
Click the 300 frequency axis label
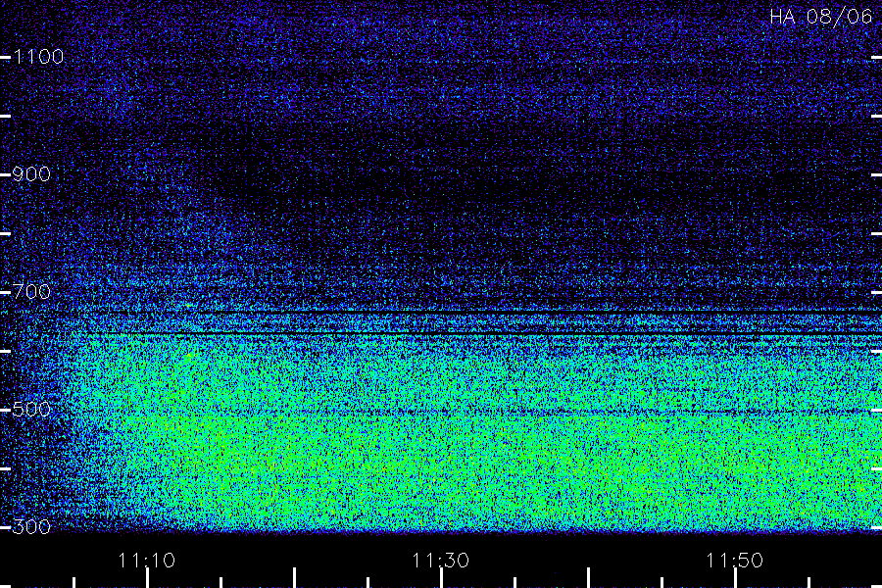(x=31, y=527)
